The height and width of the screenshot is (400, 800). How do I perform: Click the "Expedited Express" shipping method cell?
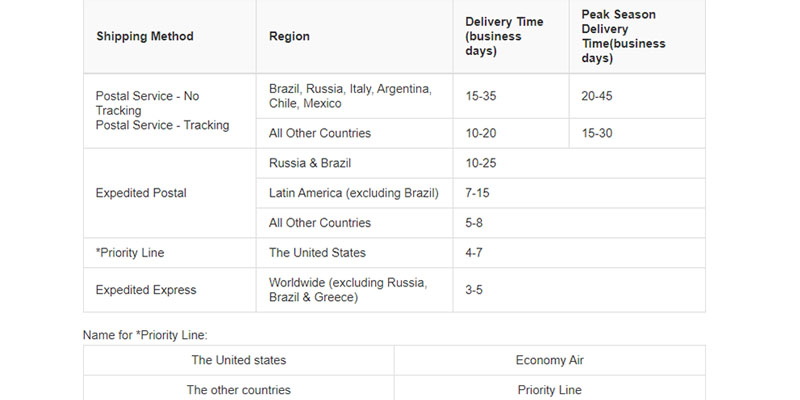[146, 290]
